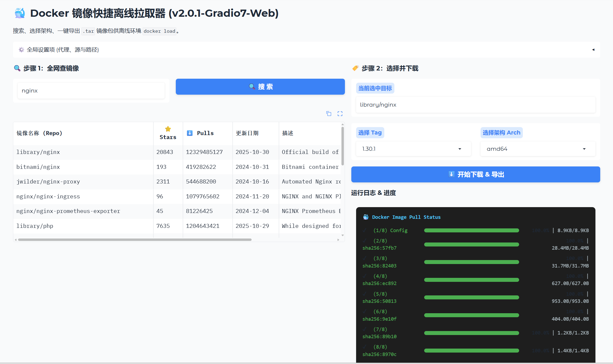Click the table scroll-down arrow
This screenshot has height=364, width=613.
[x=343, y=235]
